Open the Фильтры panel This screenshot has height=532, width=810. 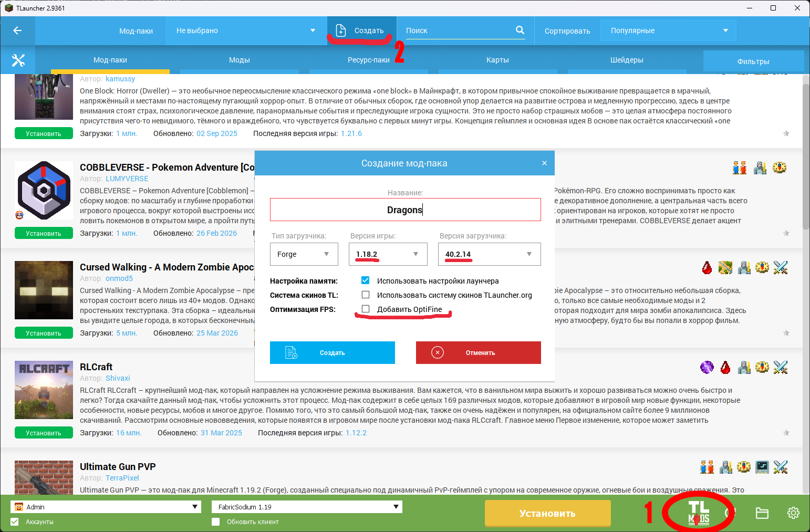[x=753, y=61]
